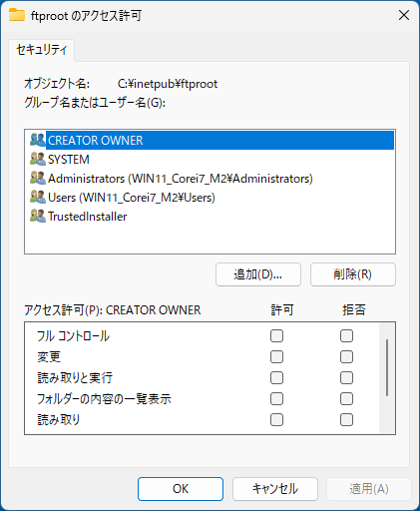
Task: Tick Allow checkbox for 読み取りと実行
Action: coord(276,378)
